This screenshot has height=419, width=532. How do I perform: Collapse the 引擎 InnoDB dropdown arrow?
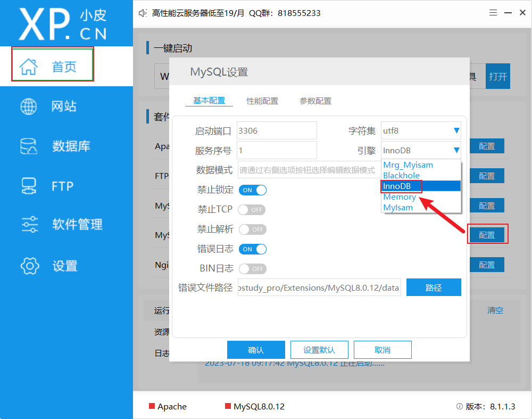tap(456, 150)
